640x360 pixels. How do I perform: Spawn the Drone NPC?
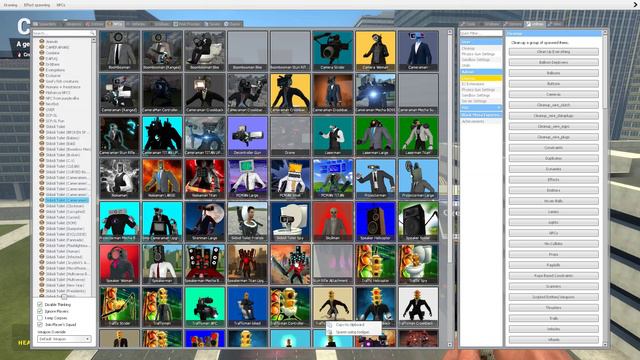click(290, 136)
